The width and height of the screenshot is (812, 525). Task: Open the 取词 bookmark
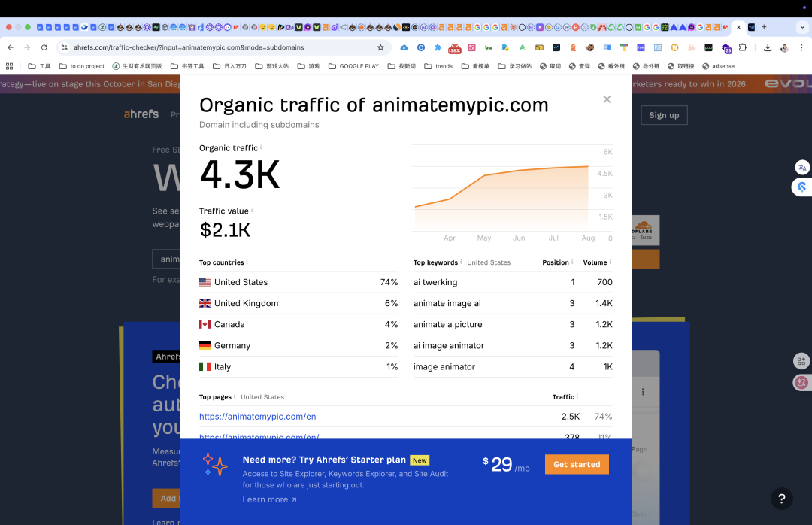point(550,66)
